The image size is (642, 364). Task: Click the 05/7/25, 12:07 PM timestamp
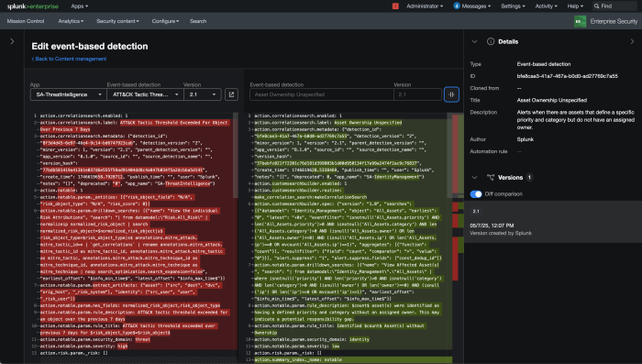[492, 226]
